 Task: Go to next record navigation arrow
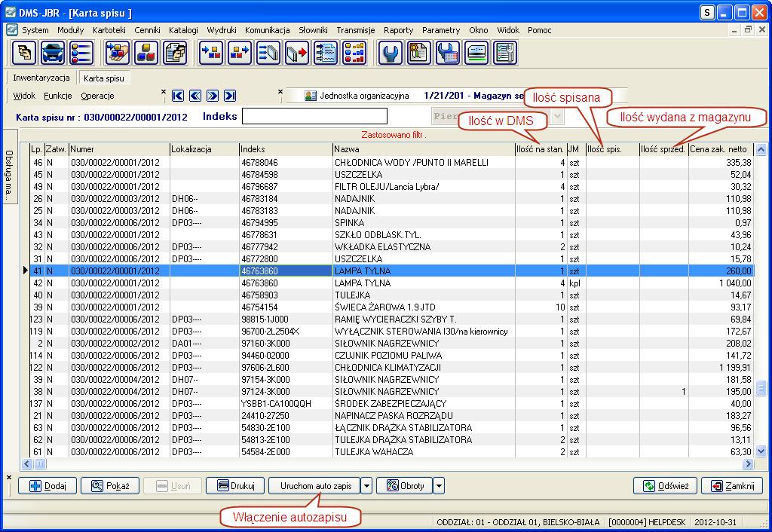point(212,96)
